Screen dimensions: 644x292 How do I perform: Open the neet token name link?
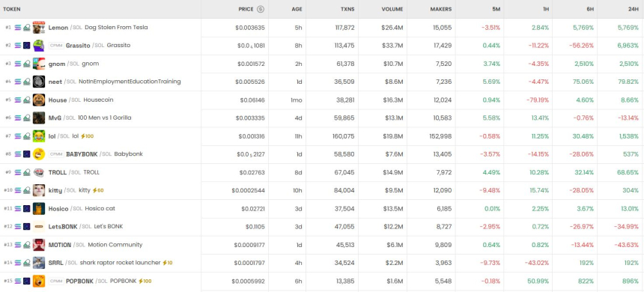click(x=55, y=82)
